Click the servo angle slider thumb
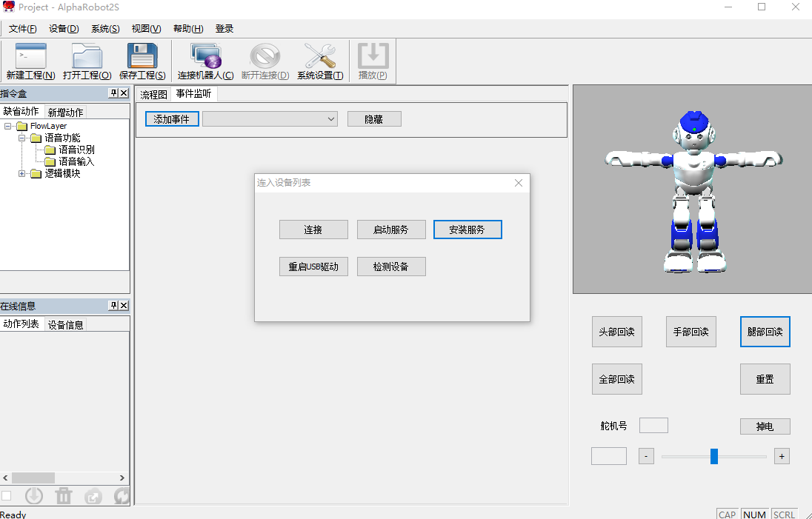The height and width of the screenshot is (519, 812). tap(714, 456)
